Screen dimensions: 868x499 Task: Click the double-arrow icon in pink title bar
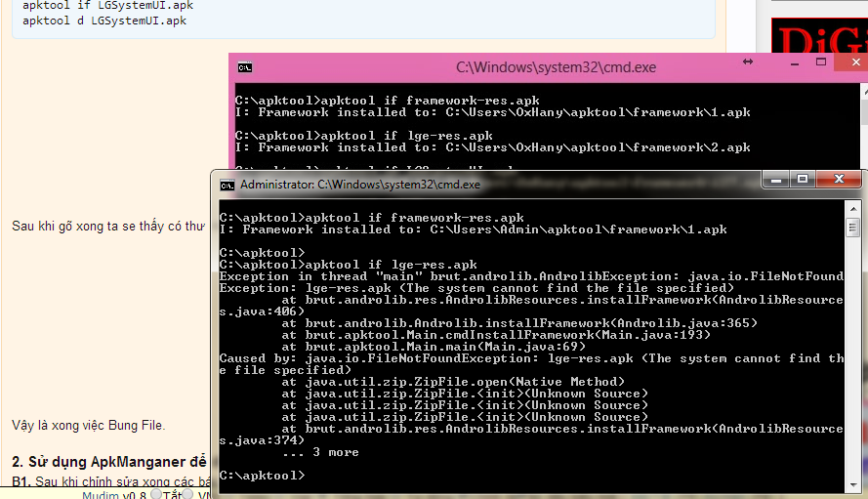748,62
